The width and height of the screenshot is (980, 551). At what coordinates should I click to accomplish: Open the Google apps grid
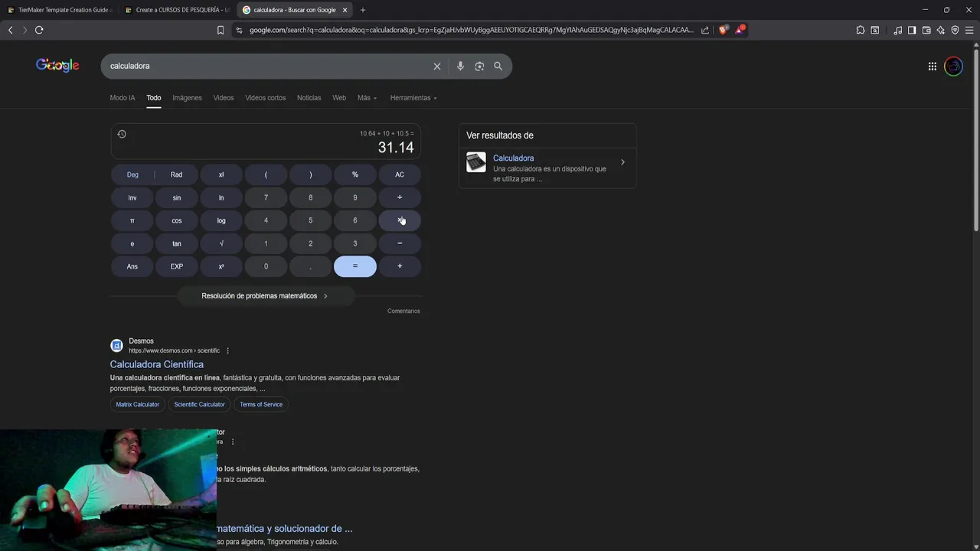click(933, 67)
